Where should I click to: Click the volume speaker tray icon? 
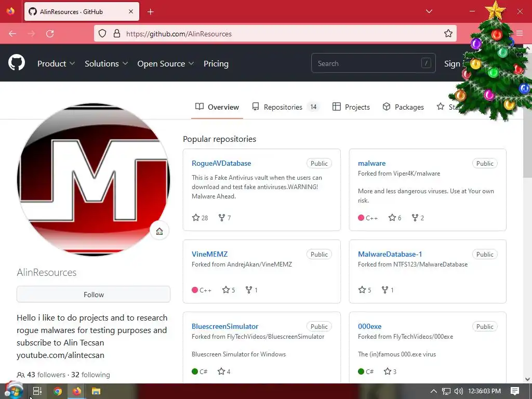click(458, 391)
